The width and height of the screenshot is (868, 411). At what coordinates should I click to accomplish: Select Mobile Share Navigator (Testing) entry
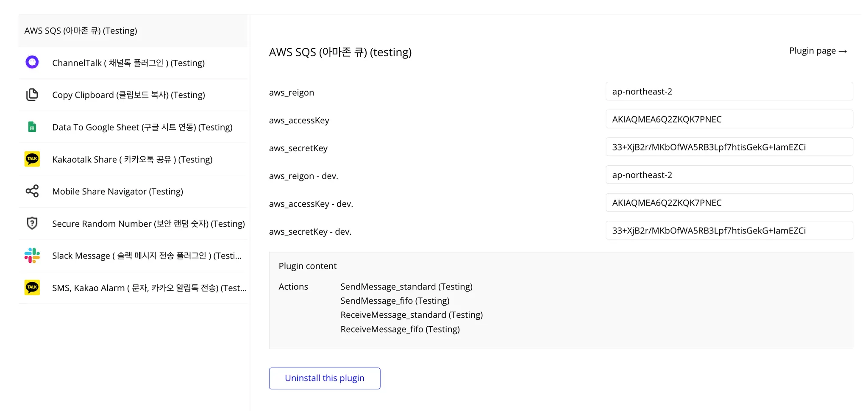[x=117, y=192]
